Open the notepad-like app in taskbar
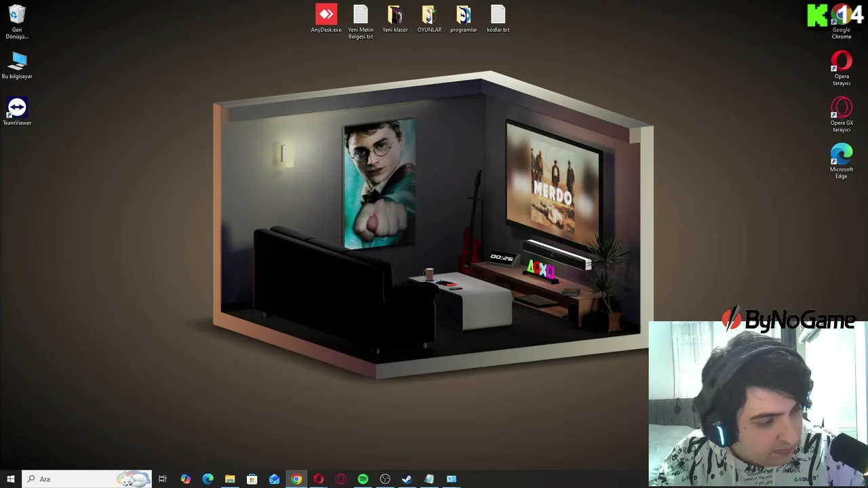Image resolution: width=868 pixels, height=488 pixels. [429, 479]
